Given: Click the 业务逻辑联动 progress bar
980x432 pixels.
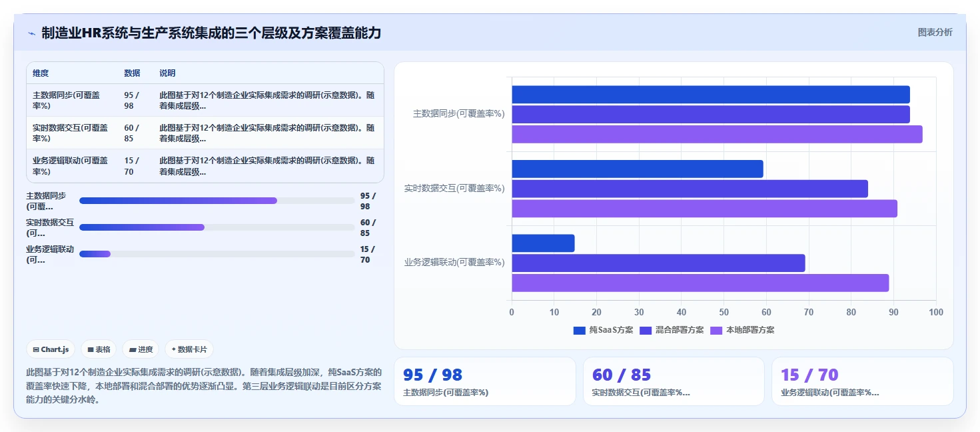Looking at the screenshot, I should coord(217,254).
